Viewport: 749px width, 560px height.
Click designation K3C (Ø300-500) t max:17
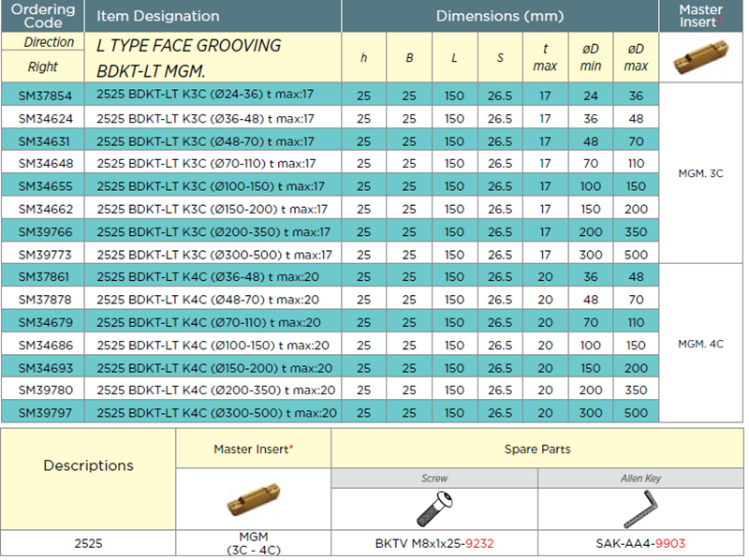[x=214, y=255]
